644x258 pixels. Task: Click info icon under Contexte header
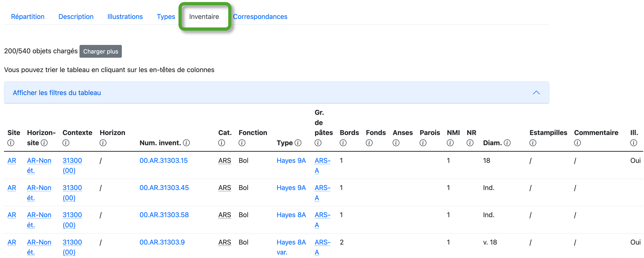click(66, 143)
